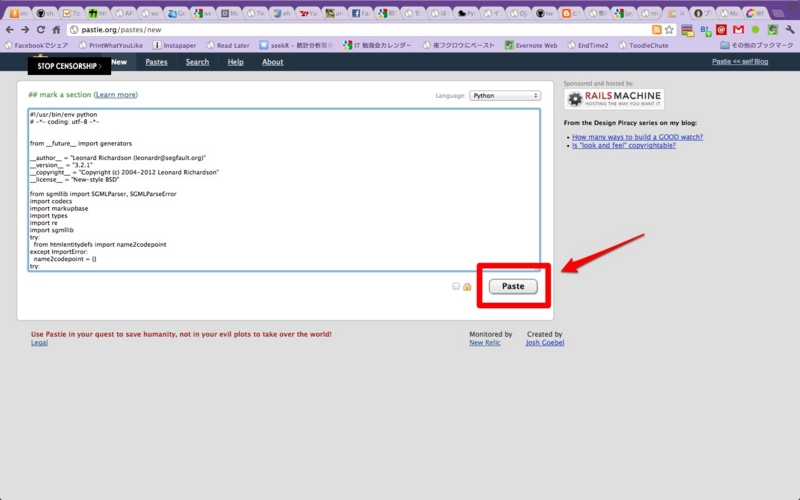Open the look and feel copyrightable link
Image resolution: width=800 pixels, height=500 pixels.
[623, 145]
